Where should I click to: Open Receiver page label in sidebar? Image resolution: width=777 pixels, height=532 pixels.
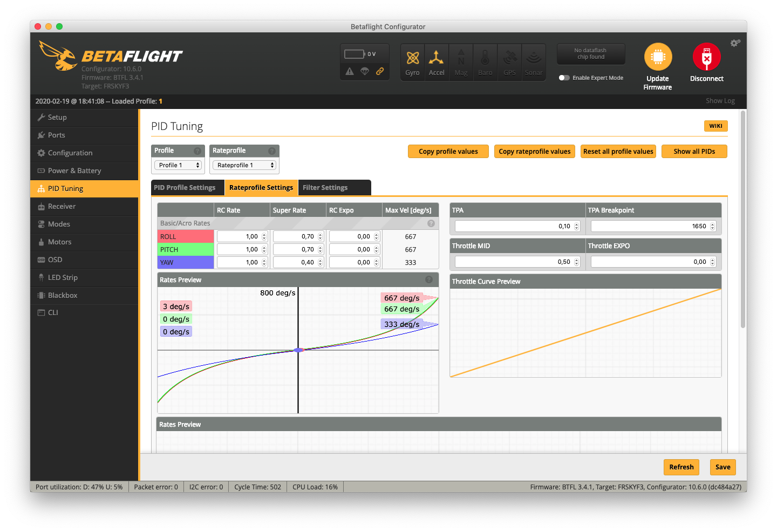pos(62,206)
